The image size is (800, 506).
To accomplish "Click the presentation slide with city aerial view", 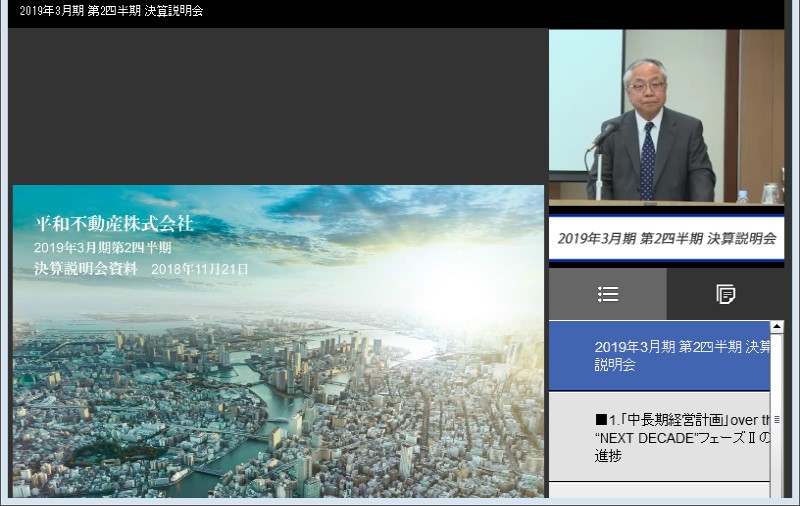I will click(x=278, y=341).
